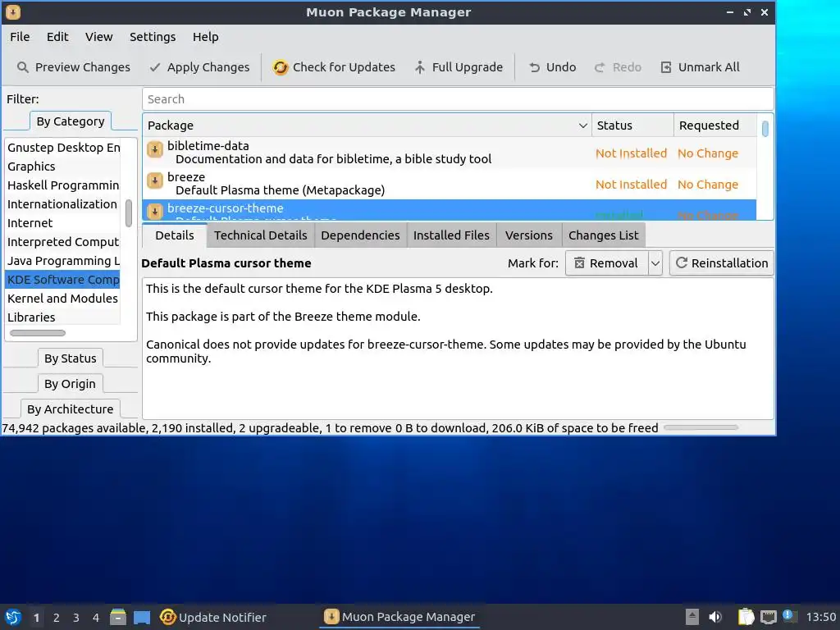Click the breeze package icon

[155, 181]
